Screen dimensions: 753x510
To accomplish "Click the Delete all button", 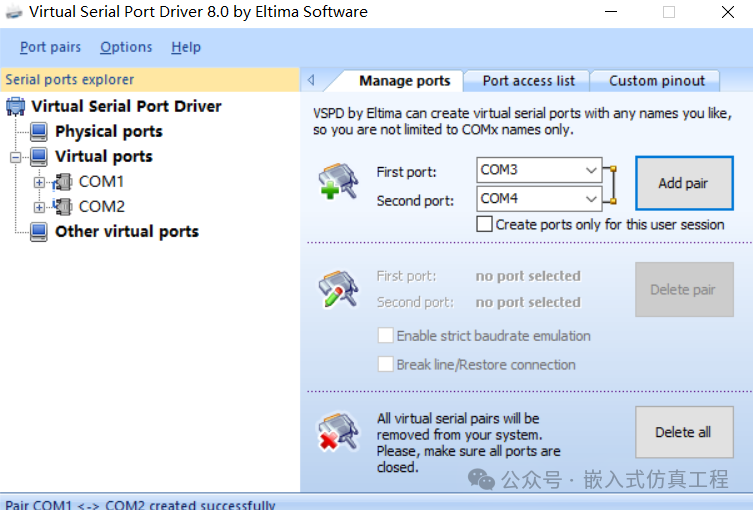I will click(x=684, y=432).
